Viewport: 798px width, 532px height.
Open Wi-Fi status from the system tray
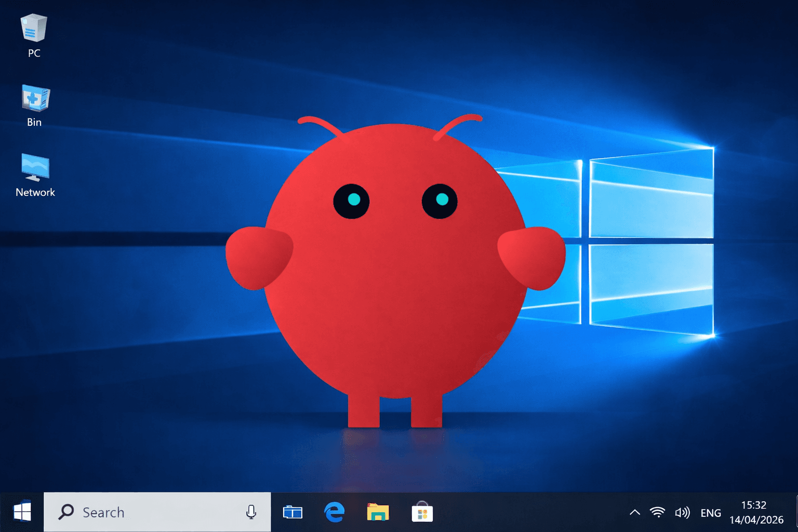pyautogui.click(x=658, y=512)
